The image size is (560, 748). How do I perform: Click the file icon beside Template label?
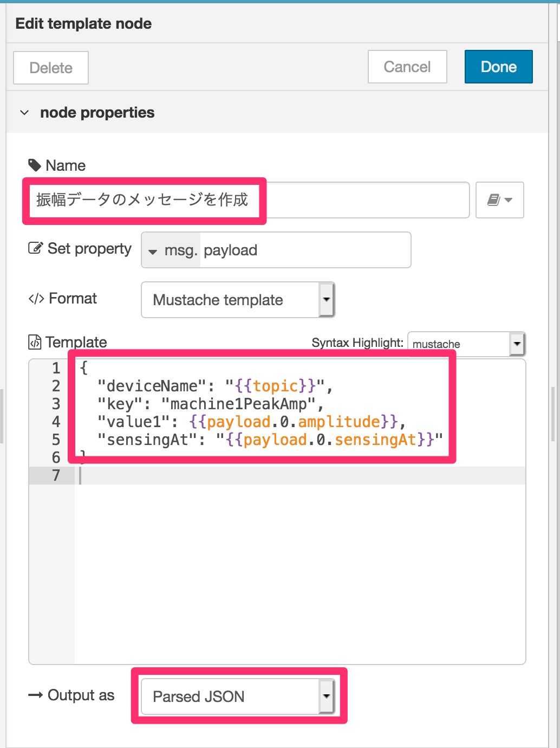coord(35,342)
